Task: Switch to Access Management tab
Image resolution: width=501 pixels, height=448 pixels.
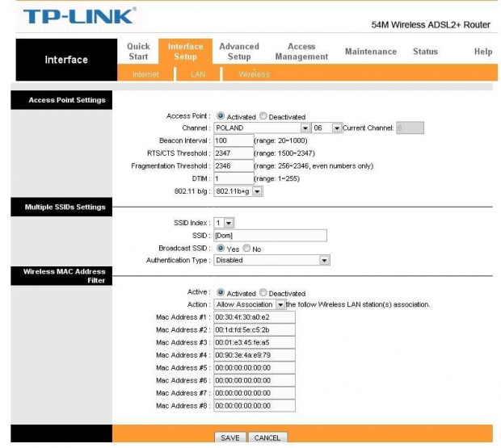Action: tap(301, 52)
